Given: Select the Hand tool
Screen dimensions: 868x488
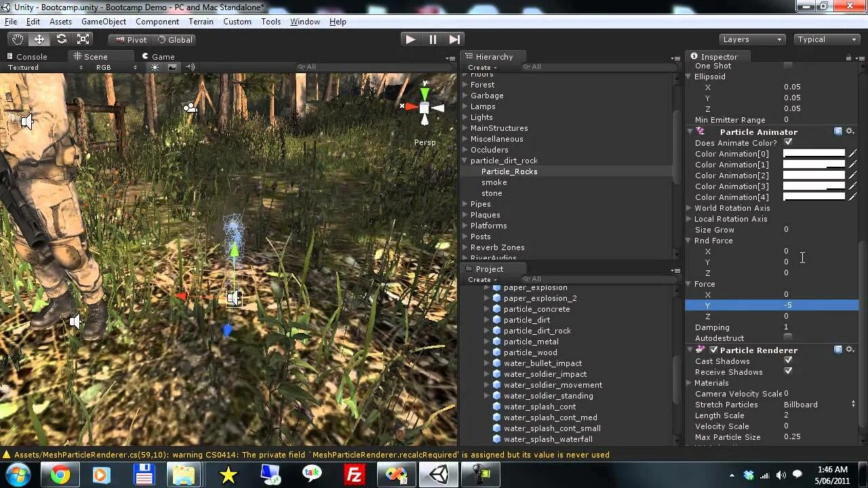Looking at the screenshot, I should [x=18, y=39].
